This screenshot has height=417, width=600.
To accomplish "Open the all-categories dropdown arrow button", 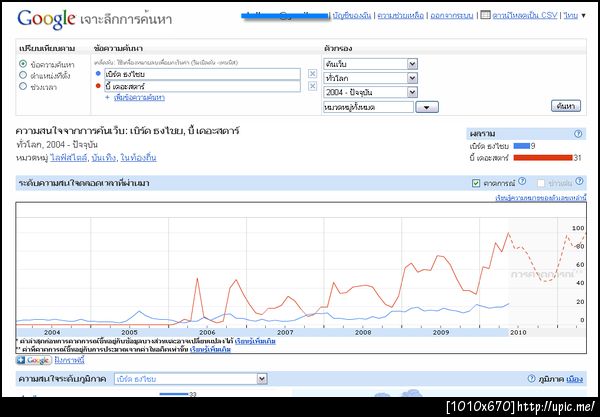I will point(427,107).
